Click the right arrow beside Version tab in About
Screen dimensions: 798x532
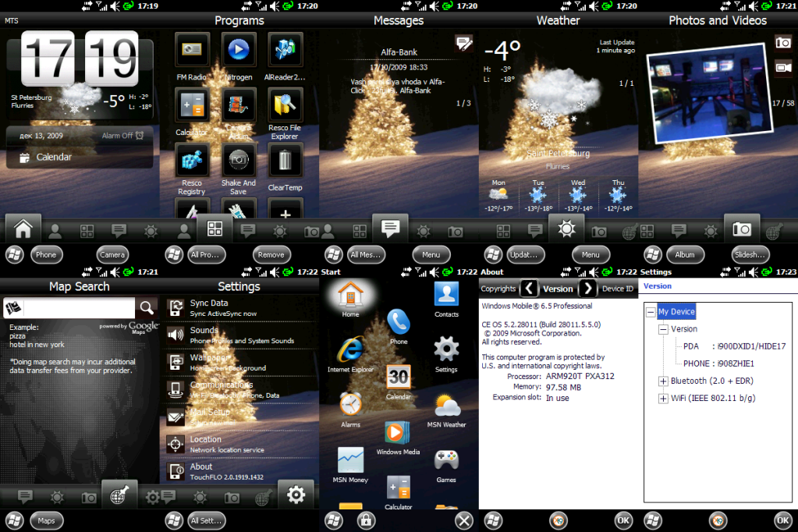coord(588,289)
